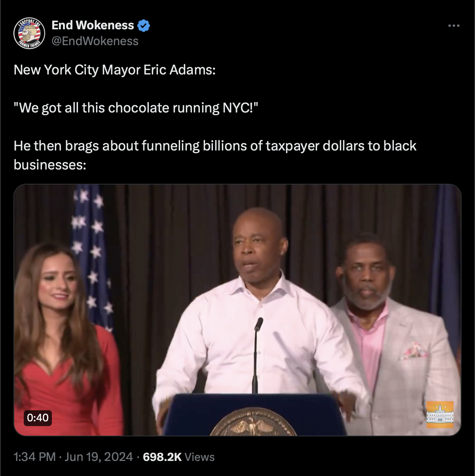
Task: Click the blue verified checkmark badge
Action: (x=144, y=26)
